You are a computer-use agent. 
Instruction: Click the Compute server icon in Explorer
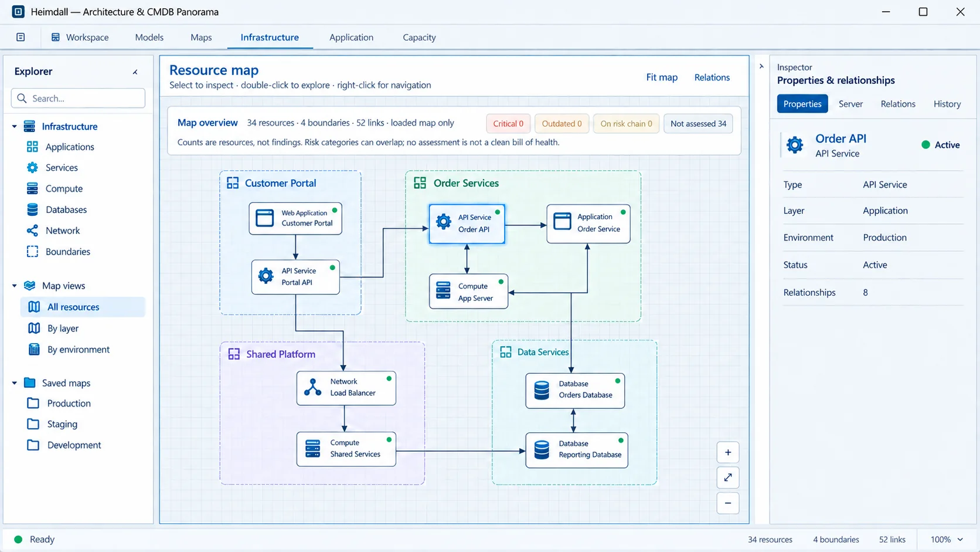click(32, 188)
